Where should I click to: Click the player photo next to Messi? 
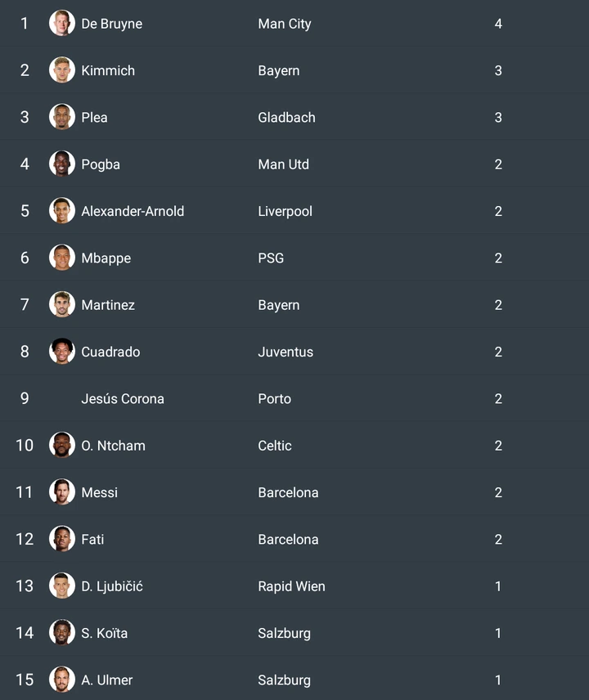pos(62,492)
